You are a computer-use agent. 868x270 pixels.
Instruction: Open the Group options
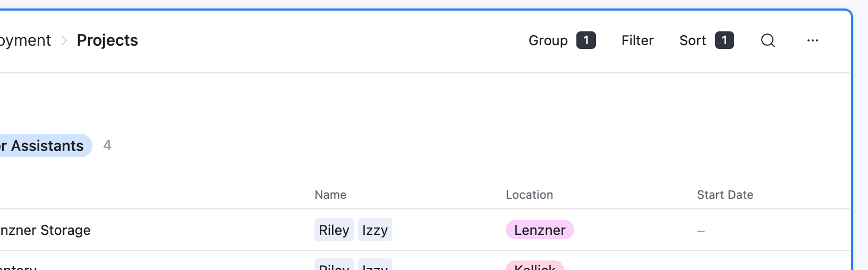coord(548,40)
